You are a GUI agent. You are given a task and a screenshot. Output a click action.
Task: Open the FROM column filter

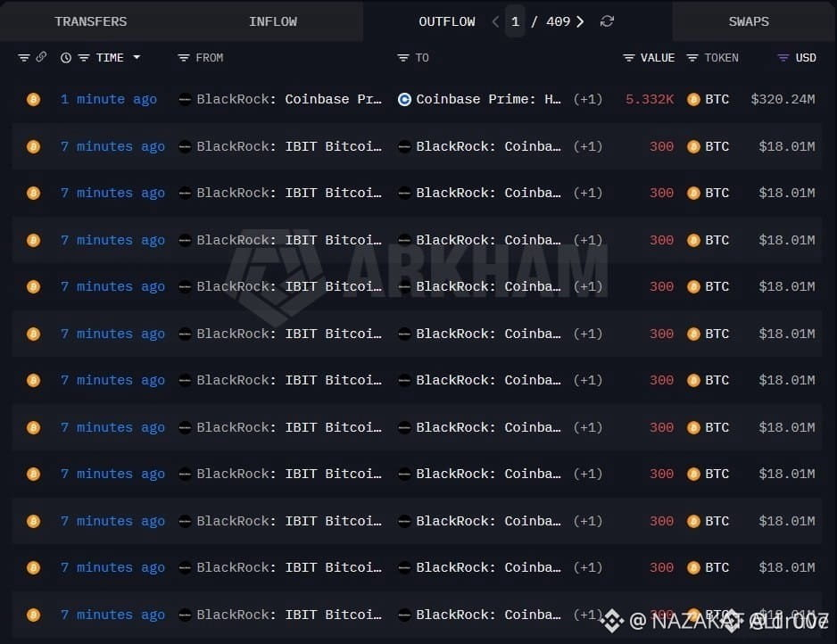tap(184, 58)
